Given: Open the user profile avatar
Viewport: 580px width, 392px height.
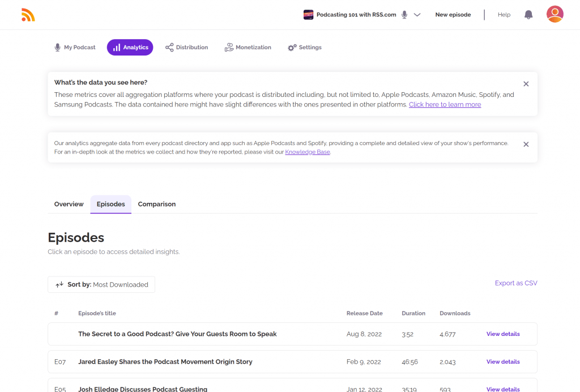Looking at the screenshot, I should point(555,14).
